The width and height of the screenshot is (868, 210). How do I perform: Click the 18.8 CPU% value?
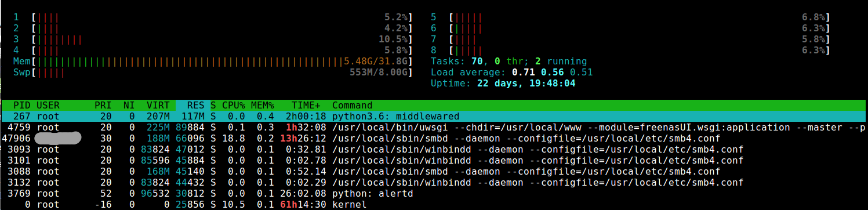(234, 138)
